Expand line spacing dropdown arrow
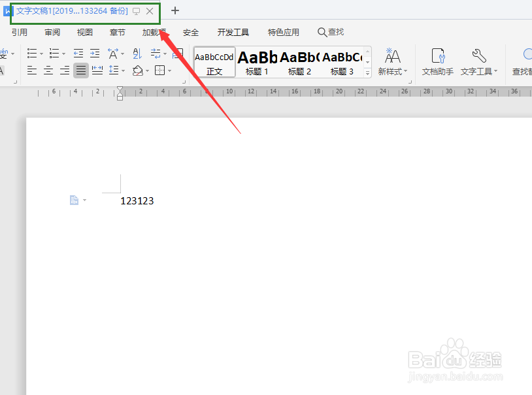The height and width of the screenshot is (395, 532). pos(123,71)
